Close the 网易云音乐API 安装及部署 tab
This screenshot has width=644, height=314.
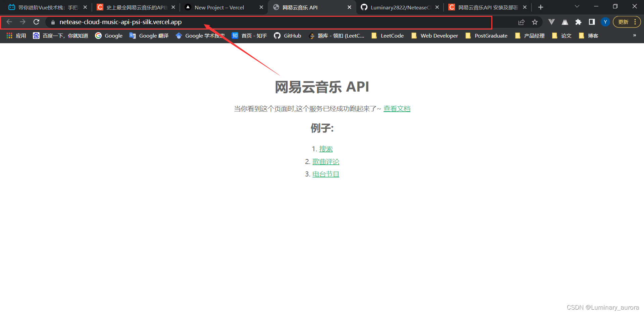click(525, 7)
